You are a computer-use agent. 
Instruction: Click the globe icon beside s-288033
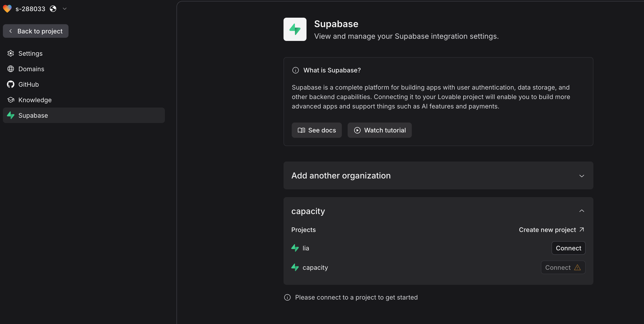coord(53,9)
